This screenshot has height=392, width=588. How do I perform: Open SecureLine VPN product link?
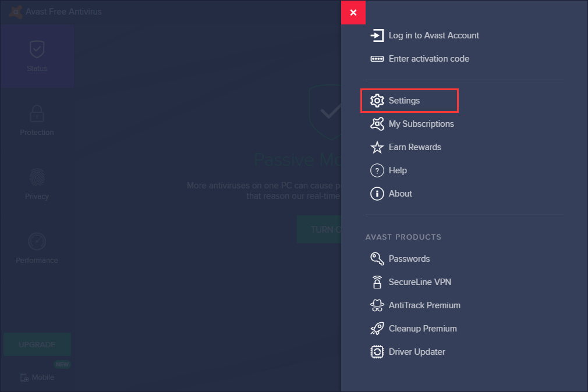(420, 282)
